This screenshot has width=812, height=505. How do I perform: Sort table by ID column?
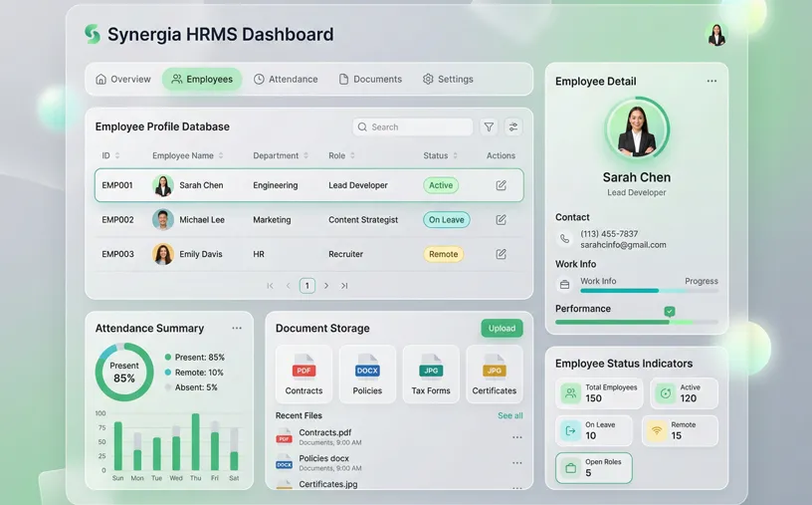click(110, 155)
